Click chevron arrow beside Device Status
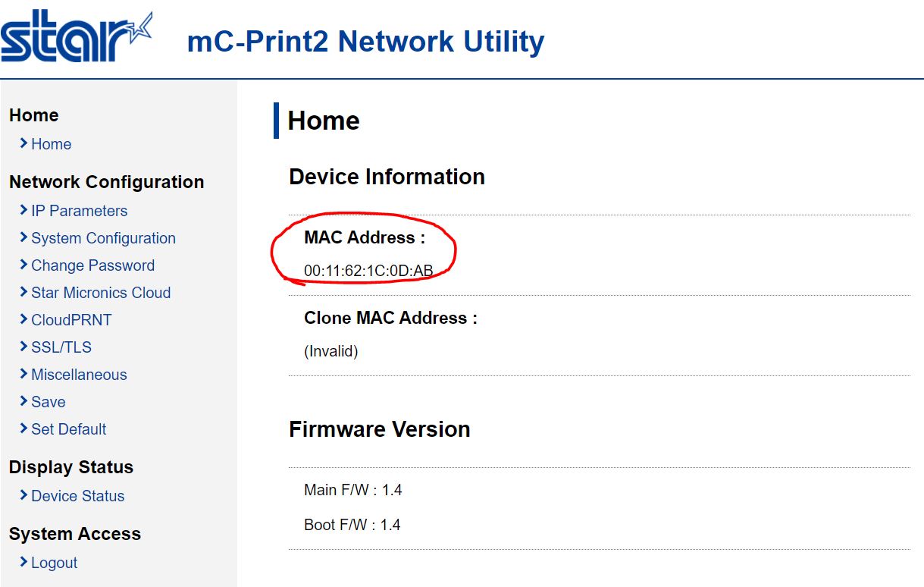The width and height of the screenshot is (924, 587). [x=23, y=495]
